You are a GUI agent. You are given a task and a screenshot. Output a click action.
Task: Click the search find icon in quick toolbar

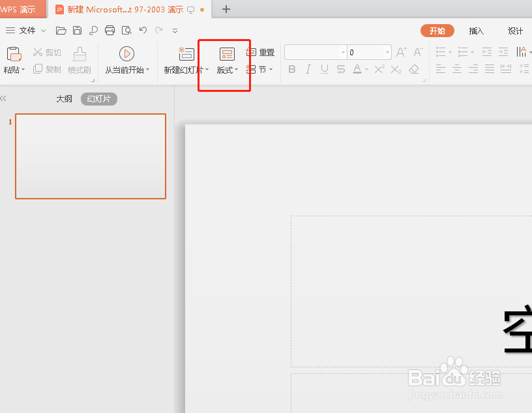tap(93, 31)
